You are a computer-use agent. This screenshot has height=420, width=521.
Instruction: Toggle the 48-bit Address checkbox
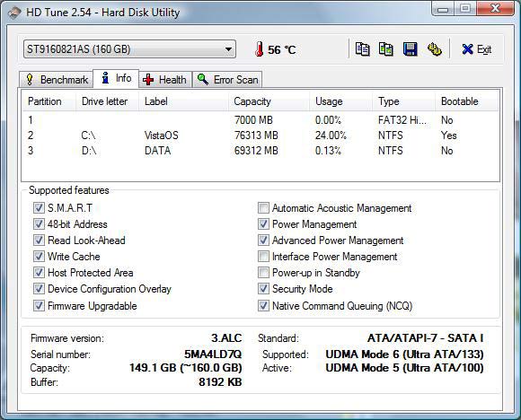[x=39, y=224]
